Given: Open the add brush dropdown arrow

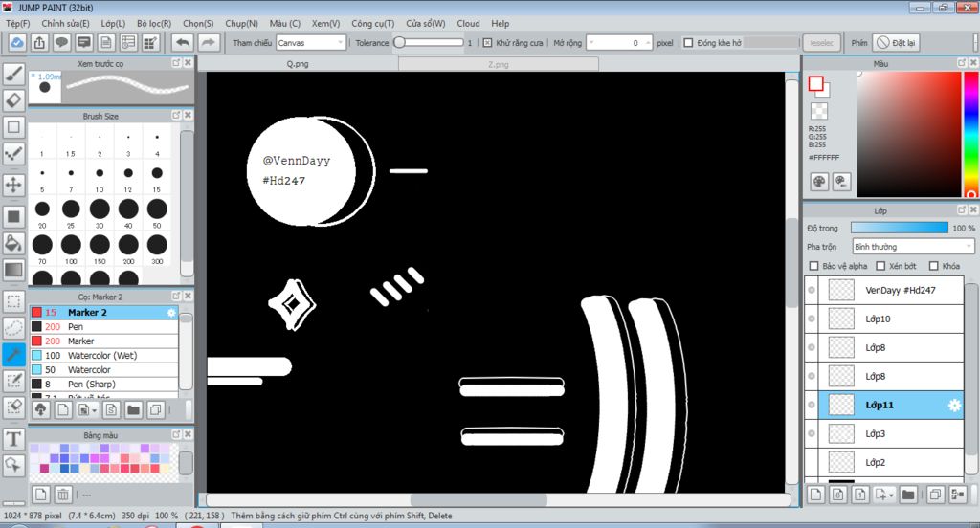Looking at the screenshot, I should click(94, 410).
